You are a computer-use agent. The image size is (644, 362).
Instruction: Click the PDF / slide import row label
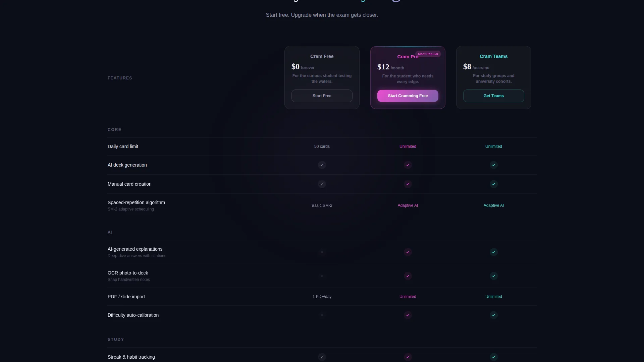click(x=126, y=297)
